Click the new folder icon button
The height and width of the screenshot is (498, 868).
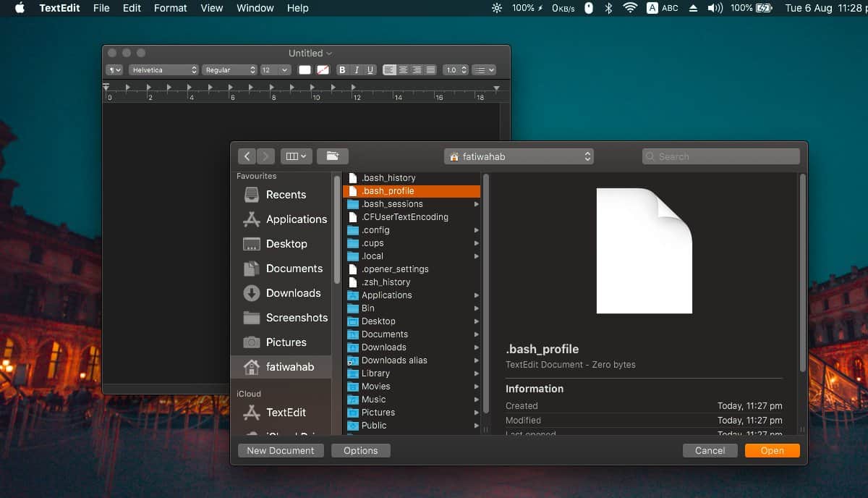(332, 156)
